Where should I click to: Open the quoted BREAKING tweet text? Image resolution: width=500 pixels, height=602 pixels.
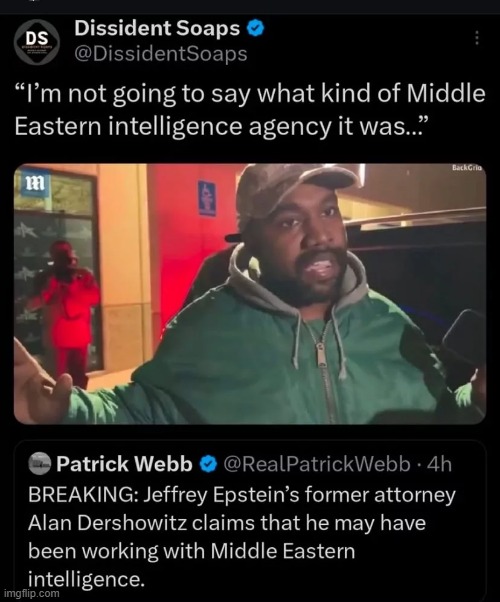pos(242,537)
